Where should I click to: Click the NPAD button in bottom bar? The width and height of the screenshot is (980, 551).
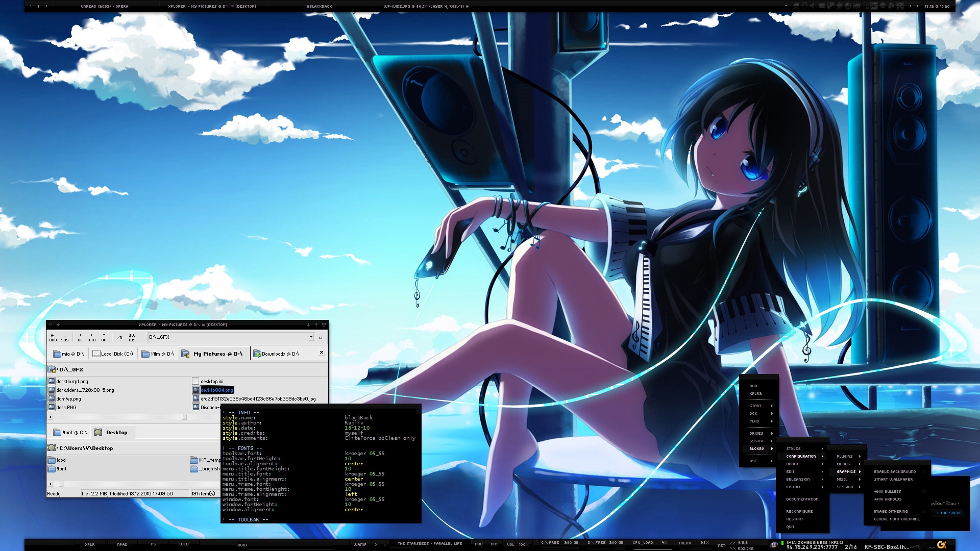[122, 544]
